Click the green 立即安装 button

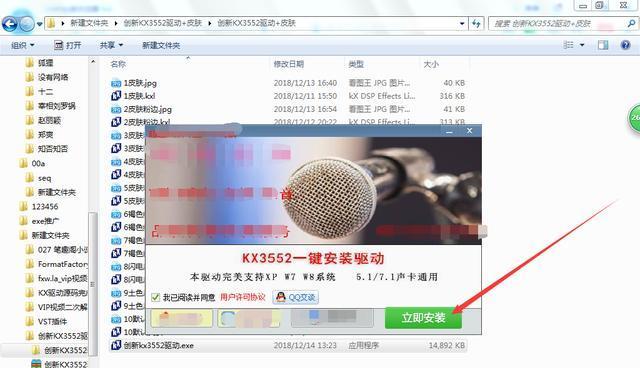[x=423, y=318]
